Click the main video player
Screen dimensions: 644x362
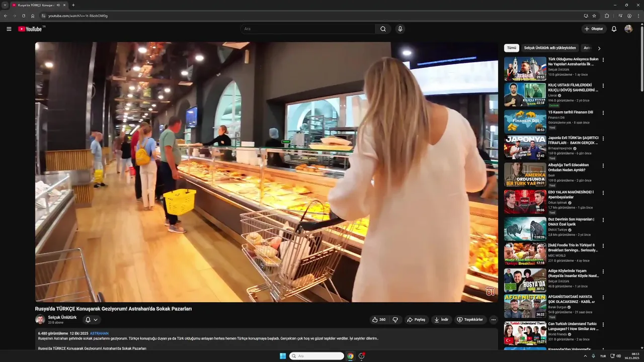coord(267,172)
